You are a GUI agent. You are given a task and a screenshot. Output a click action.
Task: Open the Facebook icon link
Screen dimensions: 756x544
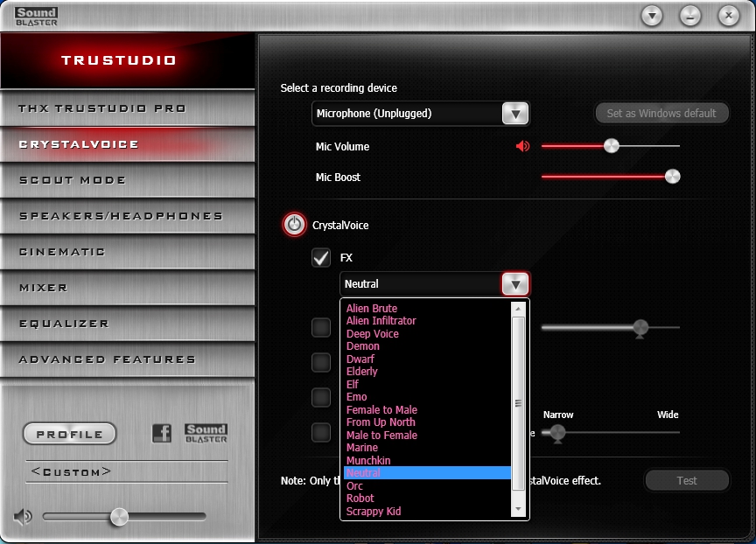pyautogui.click(x=162, y=433)
